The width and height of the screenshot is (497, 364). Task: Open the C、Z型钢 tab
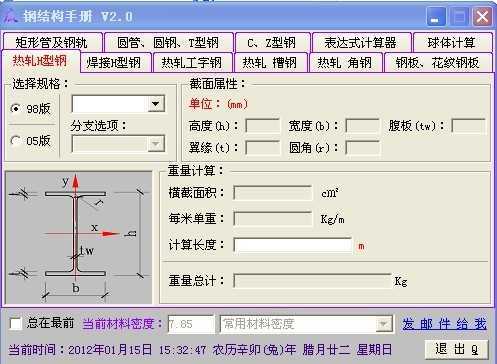(x=272, y=42)
